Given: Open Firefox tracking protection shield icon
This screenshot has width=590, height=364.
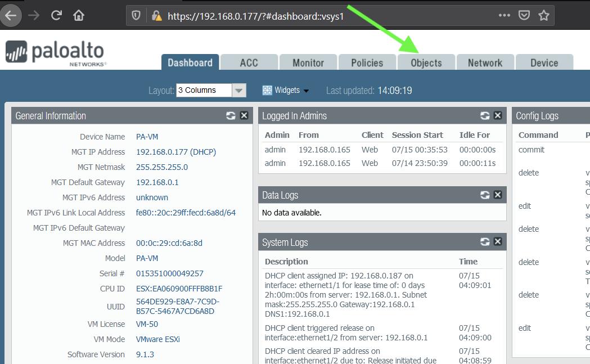Looking at the screenshot, I should 136,15.
